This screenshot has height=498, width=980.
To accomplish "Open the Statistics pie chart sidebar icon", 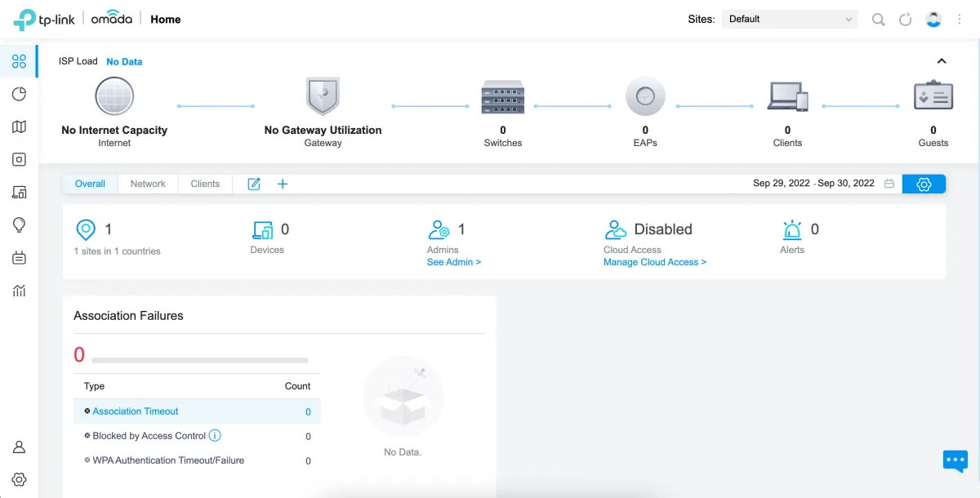I will coord(19,94).
